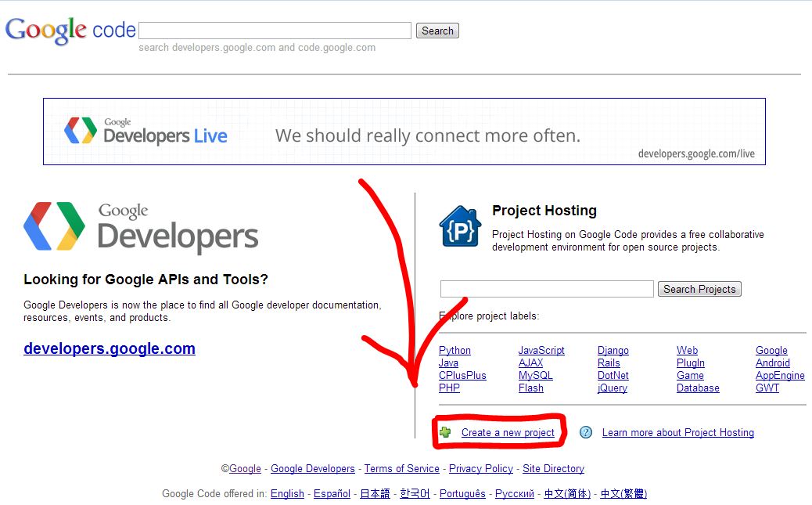Visit the Database project label
Screen dimensions: 812x505
(x=698, y=388)
